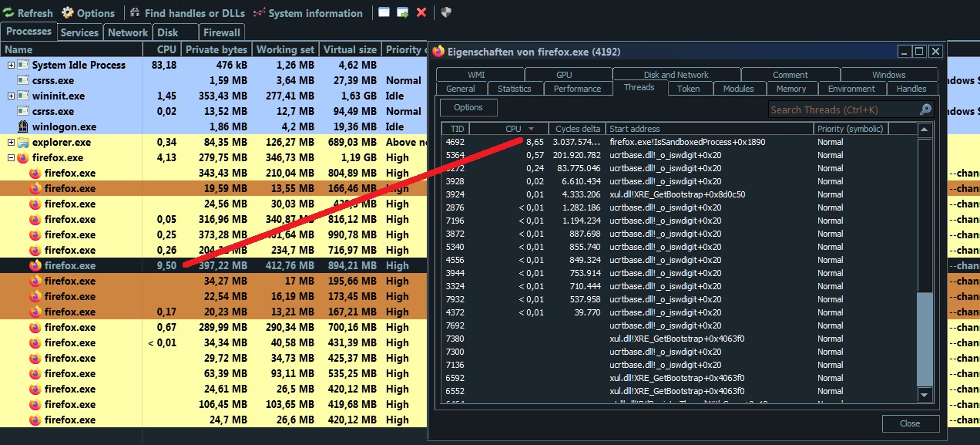Collapse the firefox.exe process tree
This screenshot has width=980, height=445.
click(12, 158)
